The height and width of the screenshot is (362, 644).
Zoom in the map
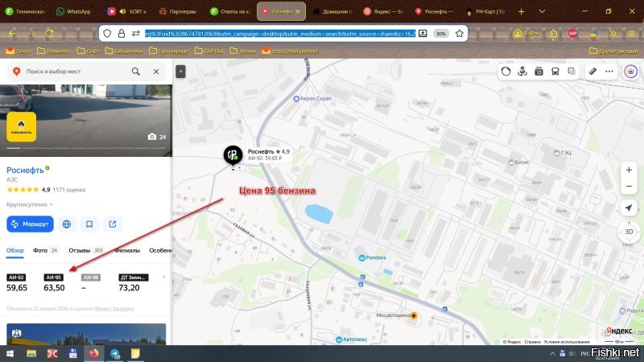pos(629,170)
